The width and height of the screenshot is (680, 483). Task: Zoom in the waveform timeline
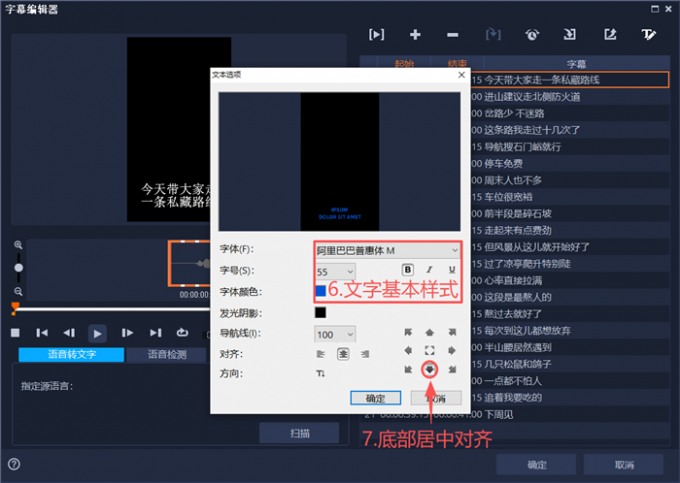[x=18, y=245]
